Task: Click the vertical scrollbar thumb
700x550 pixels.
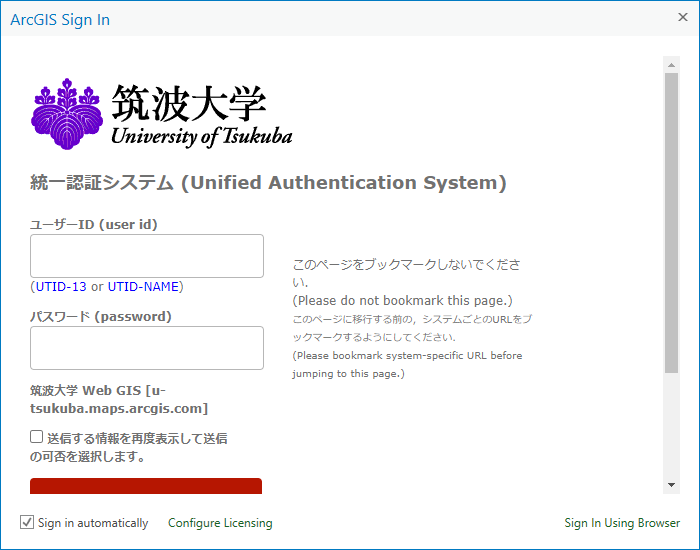Action: click(x=671, y=223)
